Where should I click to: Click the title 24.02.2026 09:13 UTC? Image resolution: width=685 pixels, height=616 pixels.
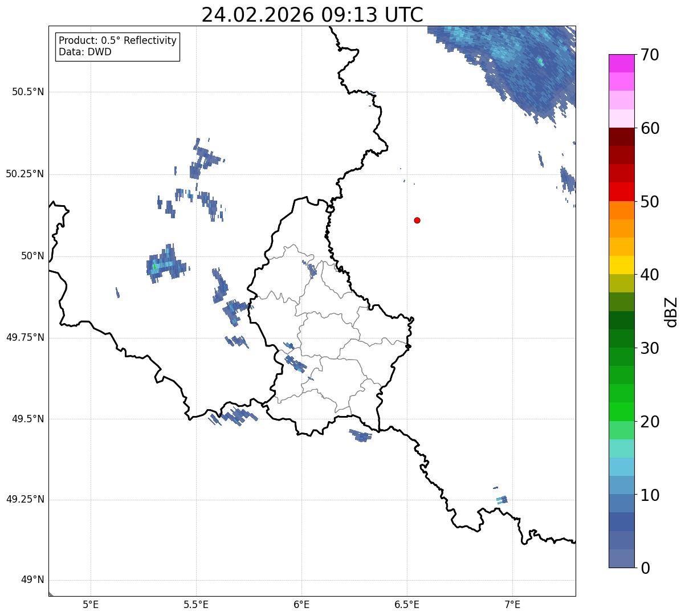(312, 14)
